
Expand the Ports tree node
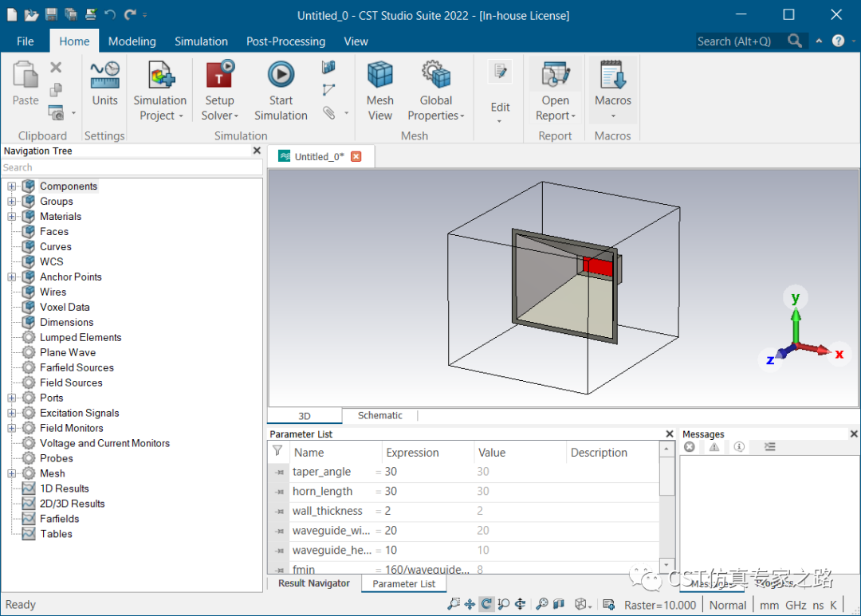coord(11,398)
